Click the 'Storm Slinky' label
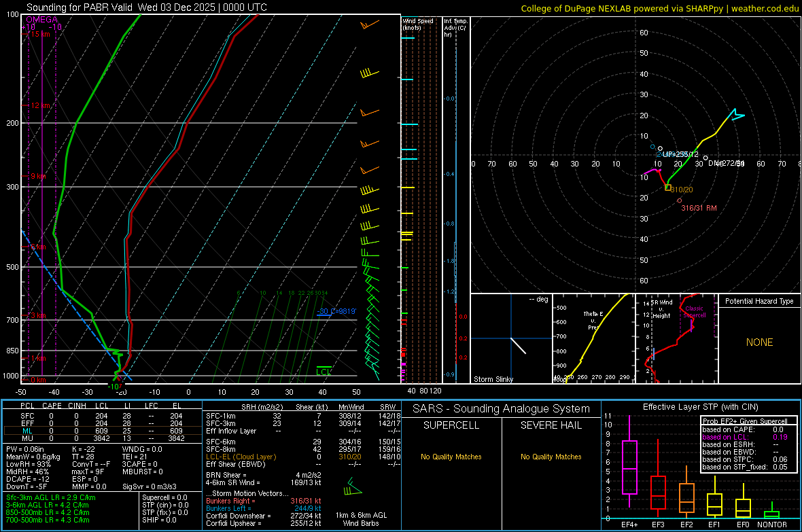Viewport: 802px width, 532px height. click(493, 379)
